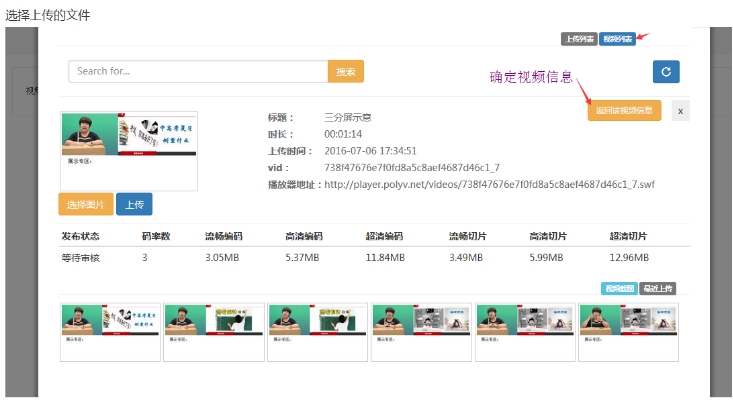Click the 选择图片 button
733x405 pixels.
point(85,204)
